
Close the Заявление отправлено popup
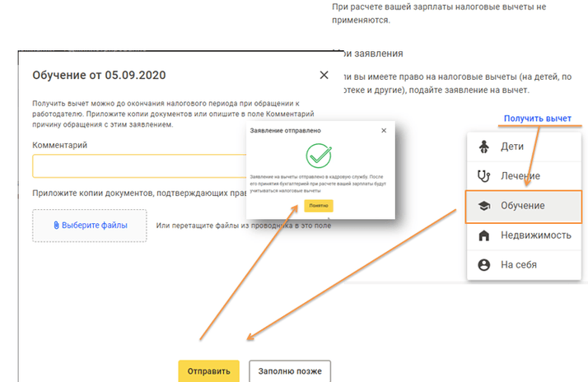tap(384, 130)
